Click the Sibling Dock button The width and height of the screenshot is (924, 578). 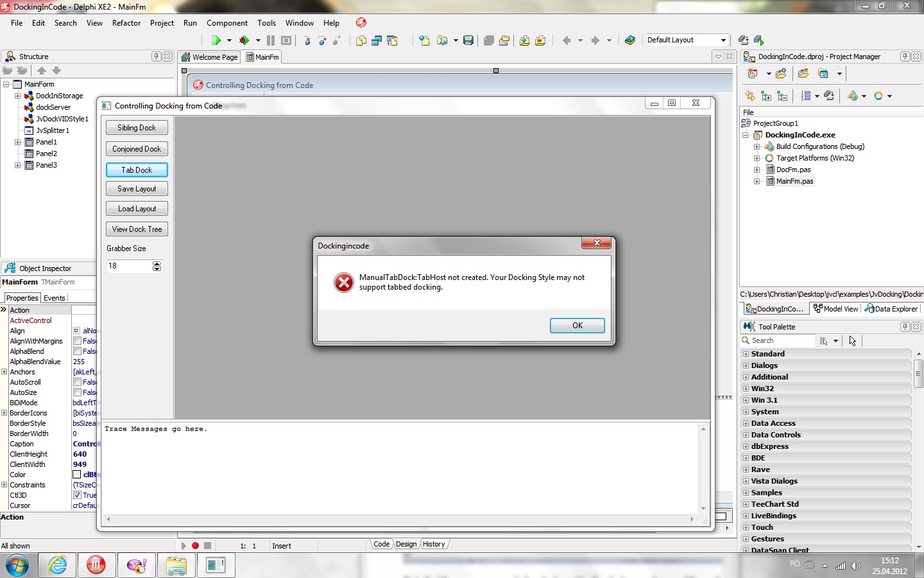tap(137, 128)
